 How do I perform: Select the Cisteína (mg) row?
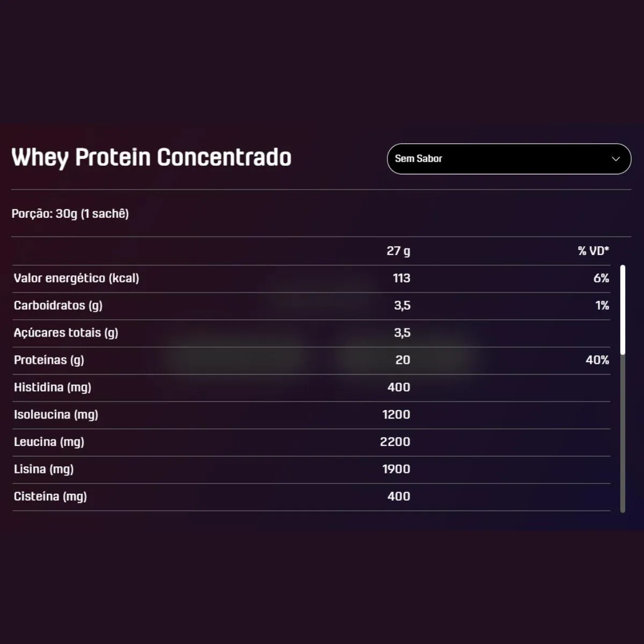[311, 497]
